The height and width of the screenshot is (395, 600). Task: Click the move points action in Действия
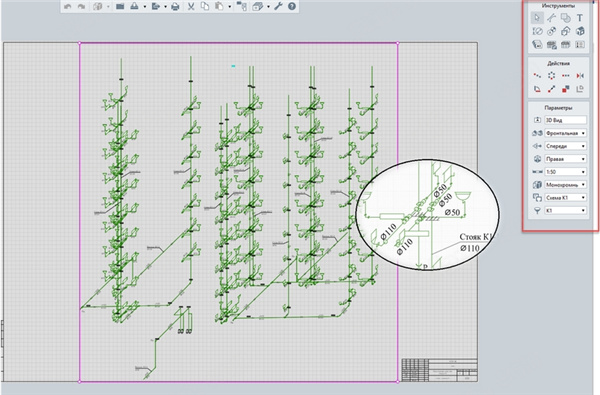[x=537, y=76]
